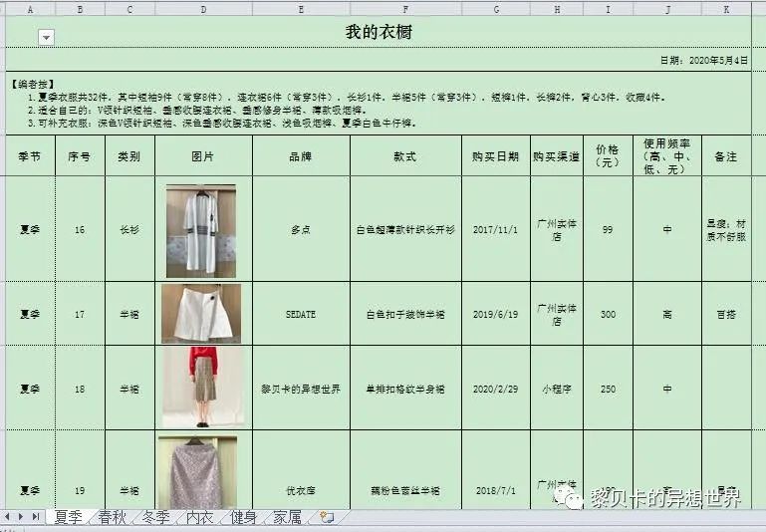Viewport: 766px width, 532px height.
Task: Select the 品牌 header cell
Action: coord(302,156)
